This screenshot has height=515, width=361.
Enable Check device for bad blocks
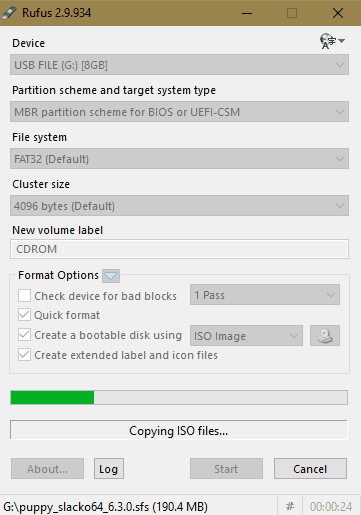tap(24, 296)
